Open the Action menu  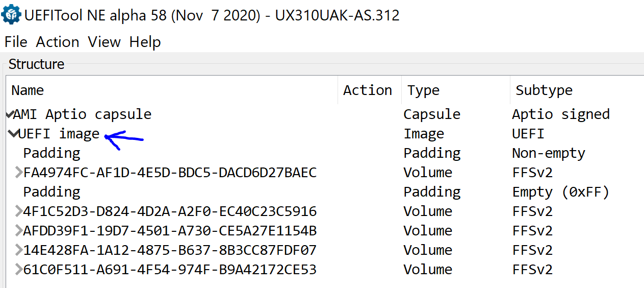pos(58,42)
